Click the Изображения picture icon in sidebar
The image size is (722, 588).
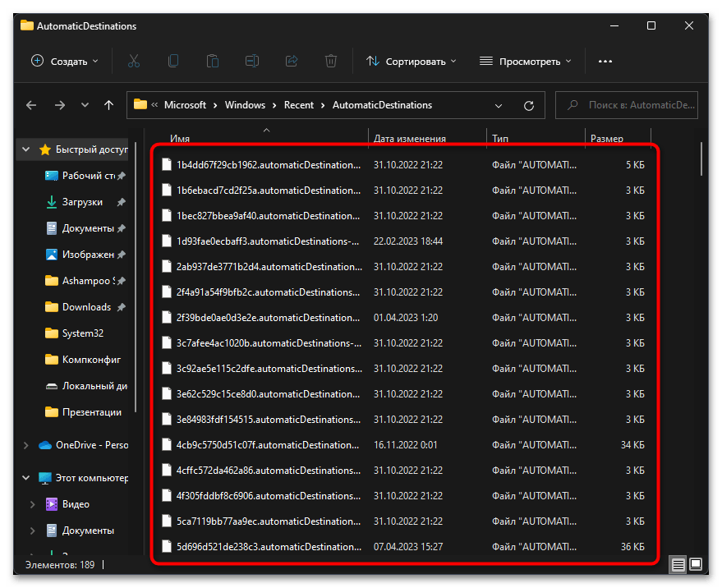(x=52, y=255)
